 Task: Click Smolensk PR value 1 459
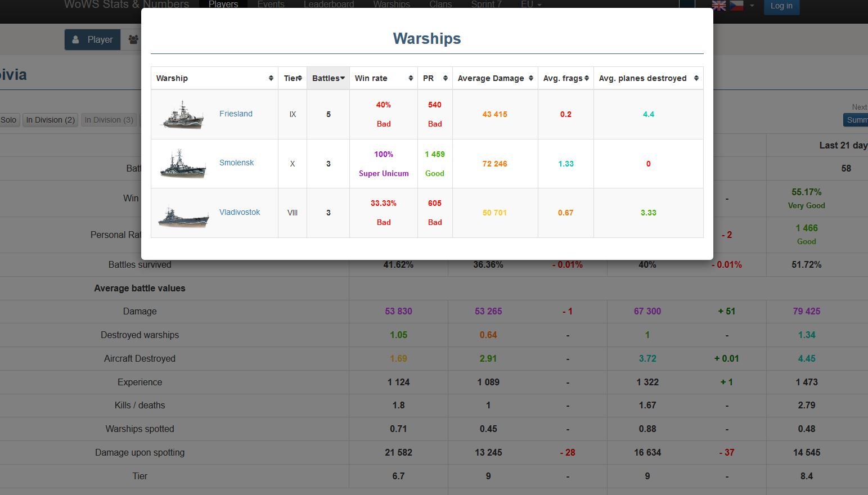pyautogui.click(x=435, y=154)
